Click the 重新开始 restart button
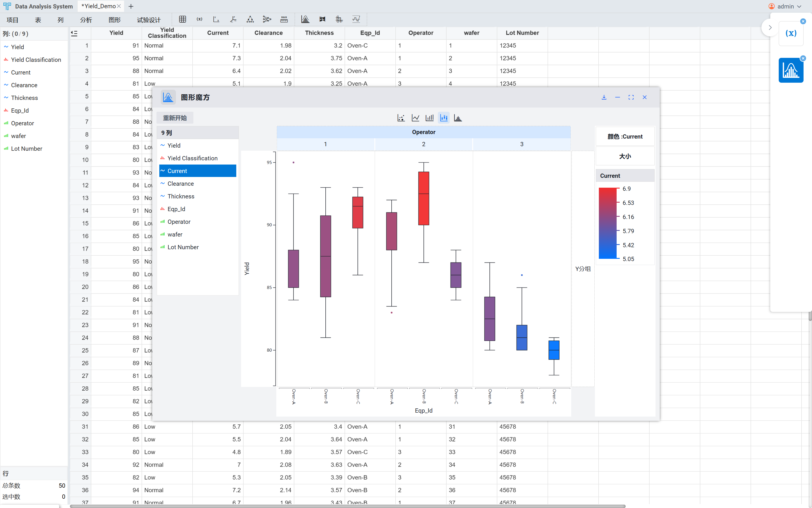Viewport: 812px width, 508px height. (x=175, y=118)
